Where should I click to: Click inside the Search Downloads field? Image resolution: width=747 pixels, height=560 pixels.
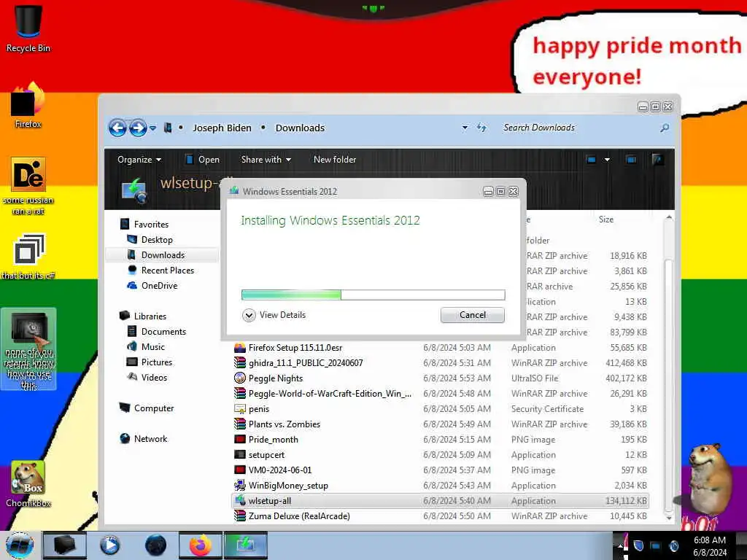coord(578,128)
